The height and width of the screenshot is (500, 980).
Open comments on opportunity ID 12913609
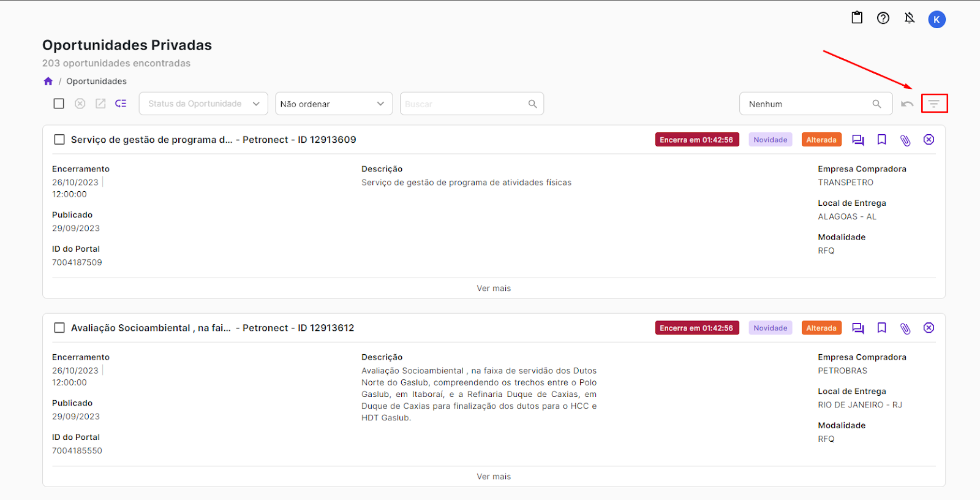[x=858, y=140]
